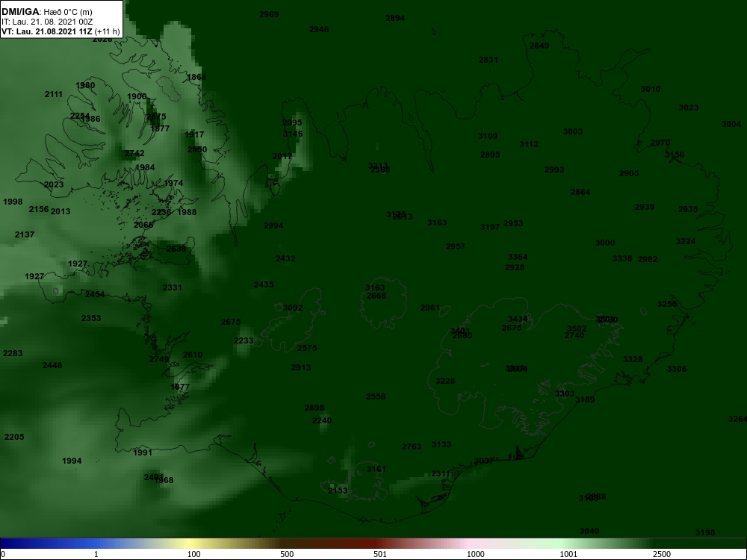The width and height of the screenshot is (747, 560).
Task: Click the map value 2137
Action: coord(25,234)
